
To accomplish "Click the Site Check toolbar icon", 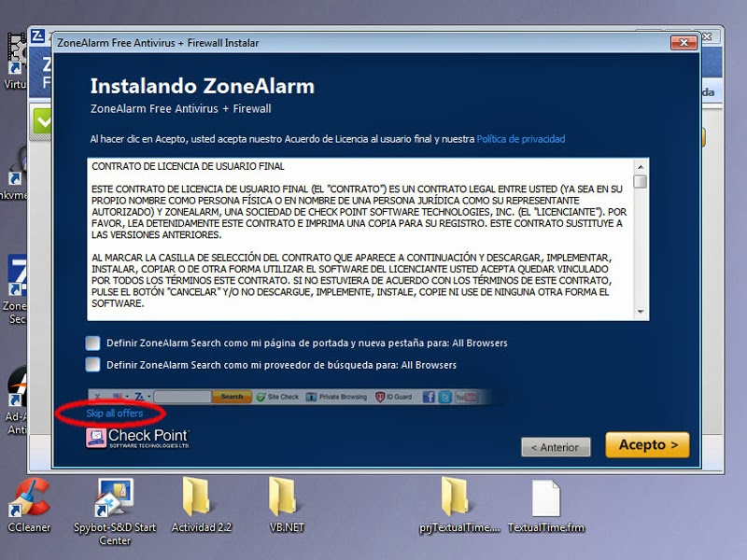I will (x=261, y=398).
